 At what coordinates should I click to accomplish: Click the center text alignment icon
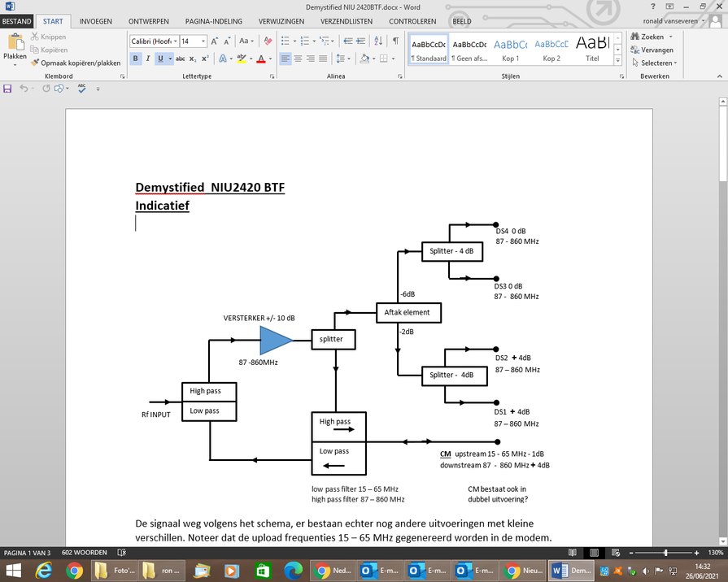(x=299, y=59)
